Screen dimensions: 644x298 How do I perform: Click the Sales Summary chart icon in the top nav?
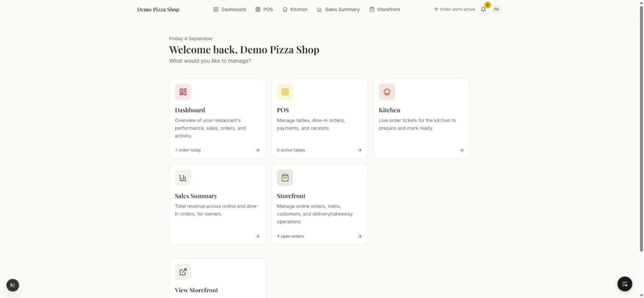point(320,9)
